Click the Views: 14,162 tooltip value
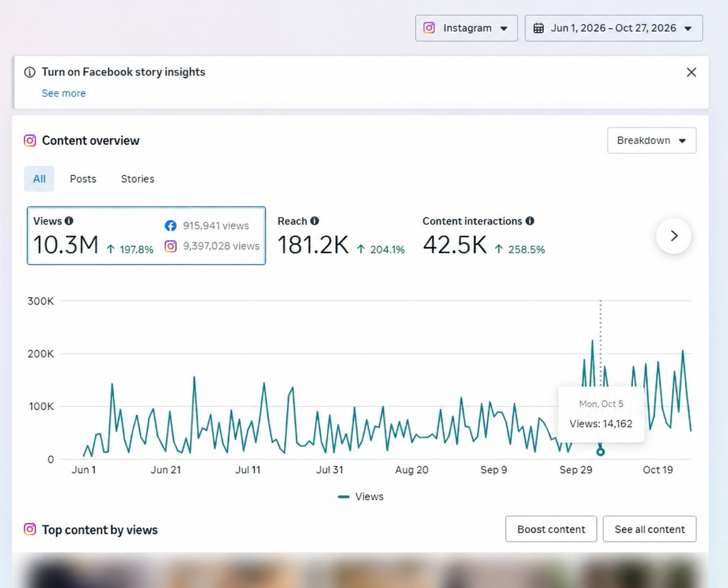The height and width of the screenshot is (588, 728). [x=601, y=424]
